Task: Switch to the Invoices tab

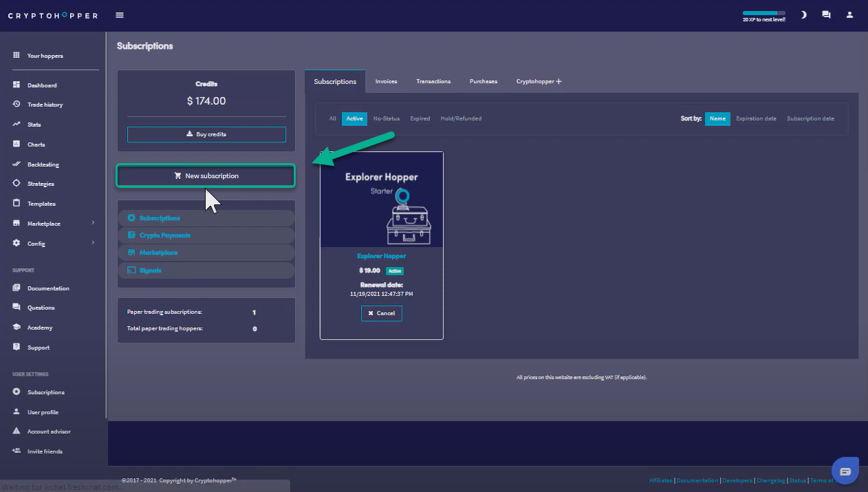Action: pos(386,81)
